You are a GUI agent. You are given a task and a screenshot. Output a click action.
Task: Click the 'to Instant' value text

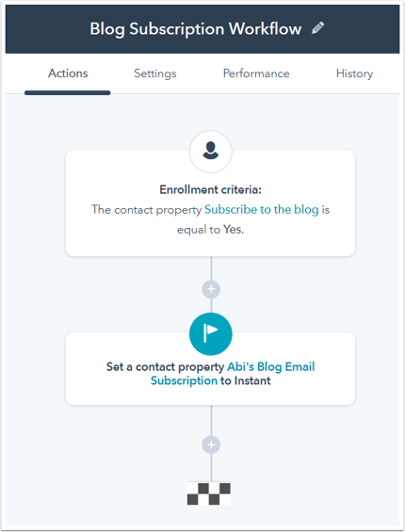click(x=246, y=380)
